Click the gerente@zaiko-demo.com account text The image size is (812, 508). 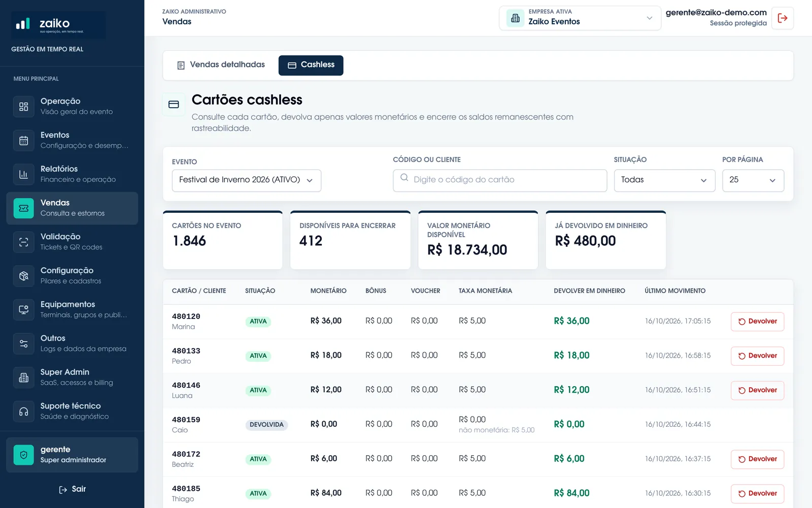716,13
